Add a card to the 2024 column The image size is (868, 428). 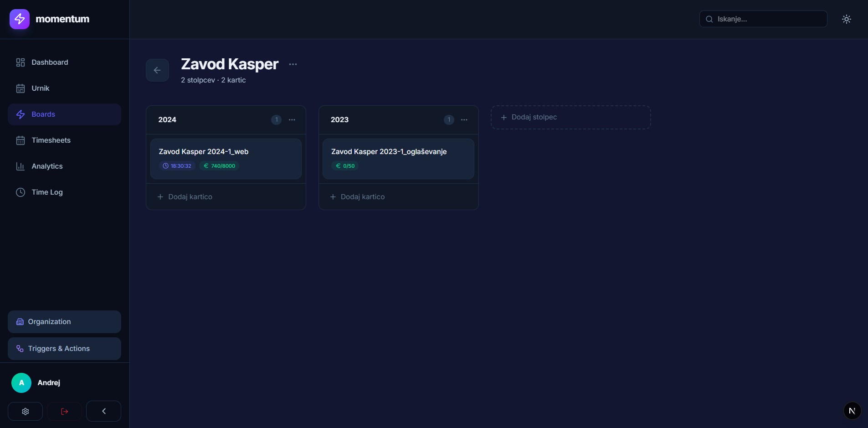point(185,197)
